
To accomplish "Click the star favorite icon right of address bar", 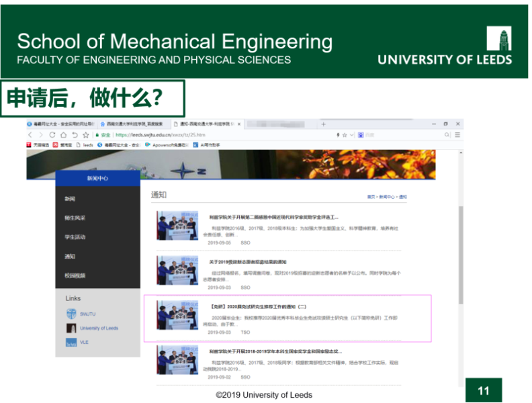I will click(x=345, y=135).
